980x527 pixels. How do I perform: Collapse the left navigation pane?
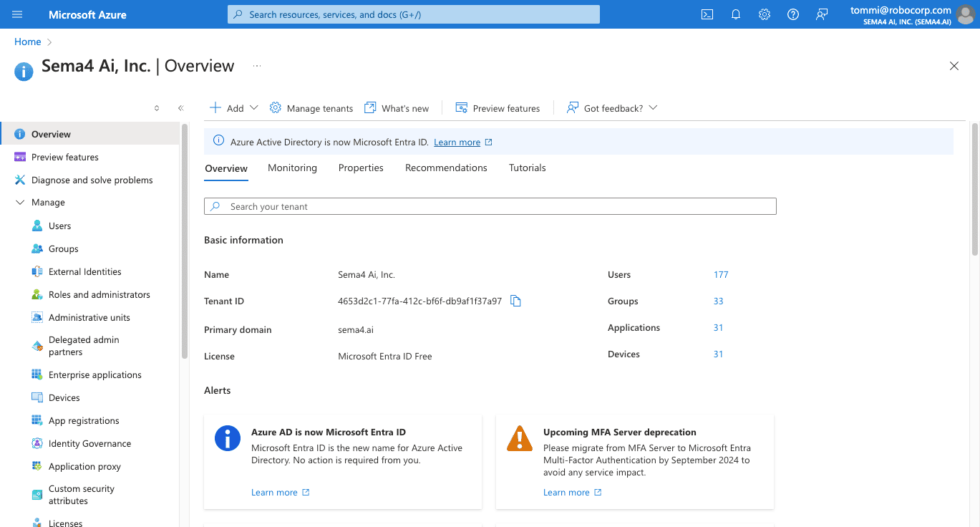[x=180, y=107]
